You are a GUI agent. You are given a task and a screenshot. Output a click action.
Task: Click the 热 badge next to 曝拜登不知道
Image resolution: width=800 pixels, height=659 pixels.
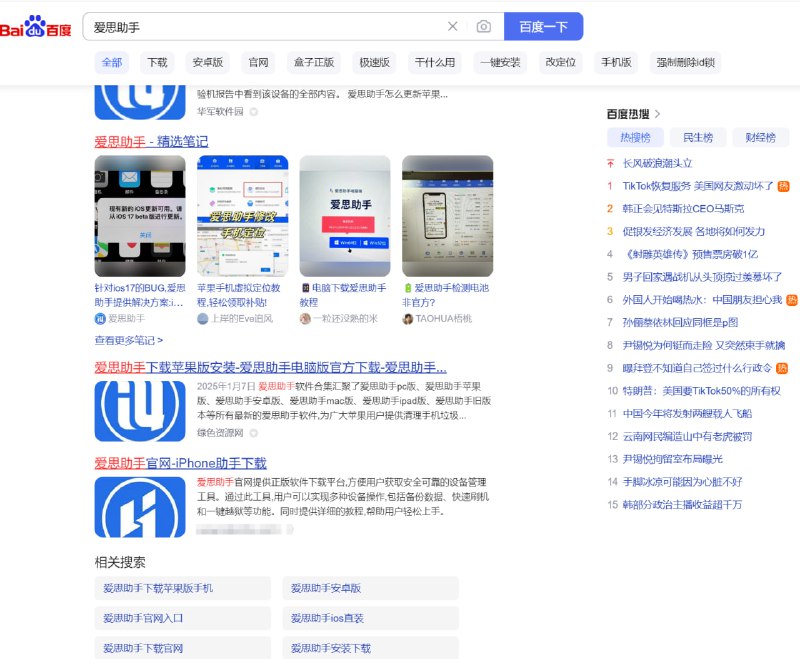pyautogui.click(x=782, y=368)
